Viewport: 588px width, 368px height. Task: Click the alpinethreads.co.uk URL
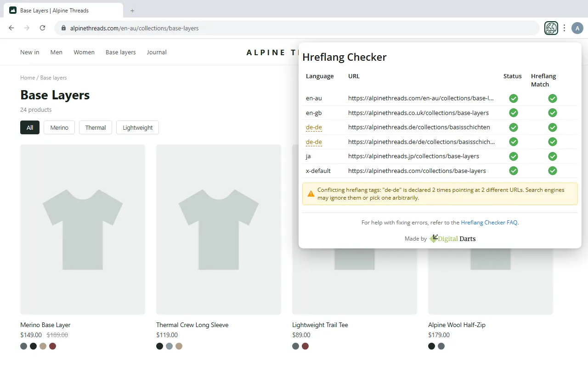418,113
